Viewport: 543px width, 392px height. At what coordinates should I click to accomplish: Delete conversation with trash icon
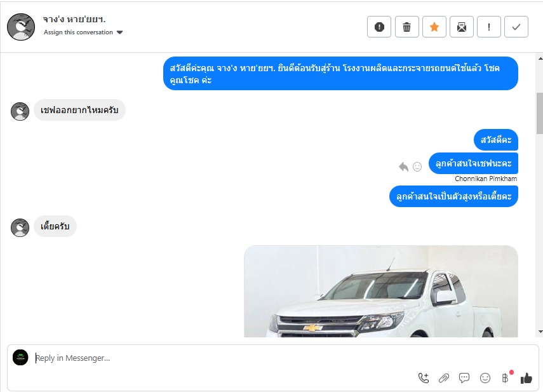[x=407, y=27]
